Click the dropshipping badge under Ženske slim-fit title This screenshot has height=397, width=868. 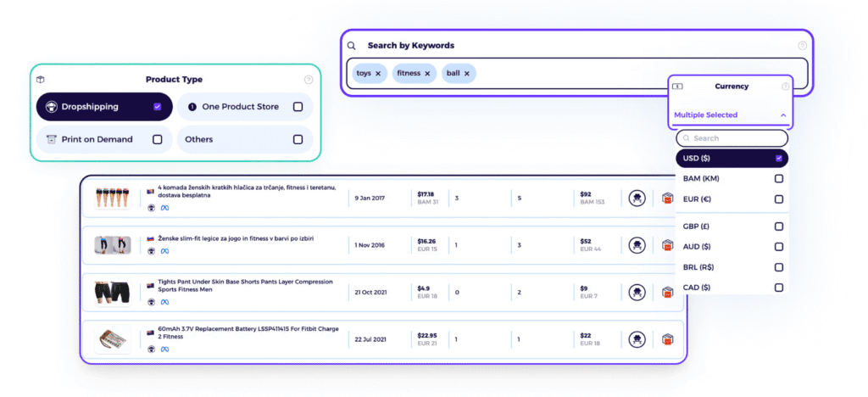pyautogui.click(x=151, y=251)
